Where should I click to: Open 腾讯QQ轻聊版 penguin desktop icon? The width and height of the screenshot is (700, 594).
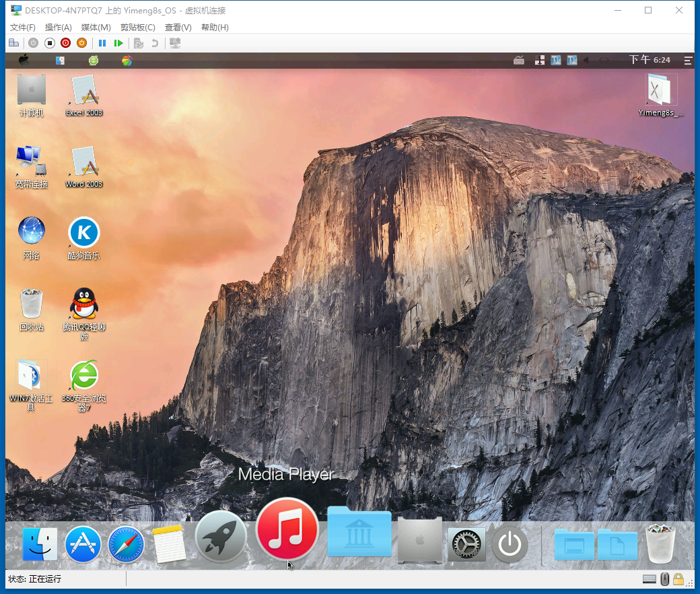point(84,304)
